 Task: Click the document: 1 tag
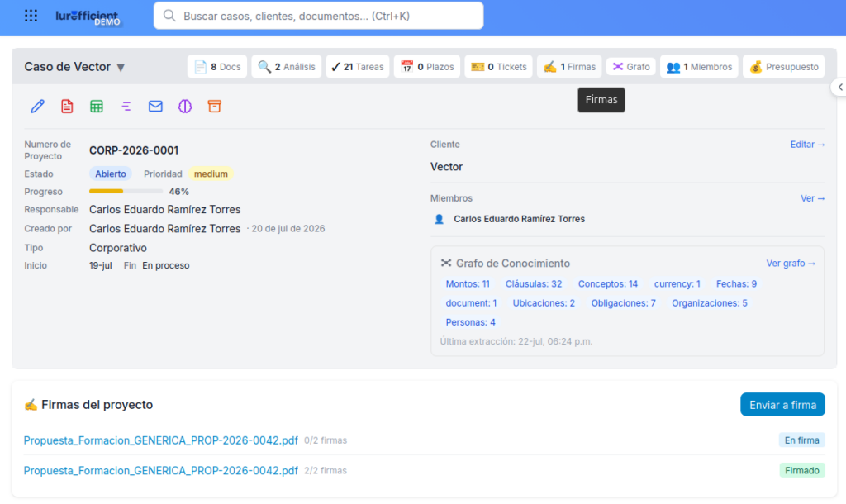click(471, 303)
